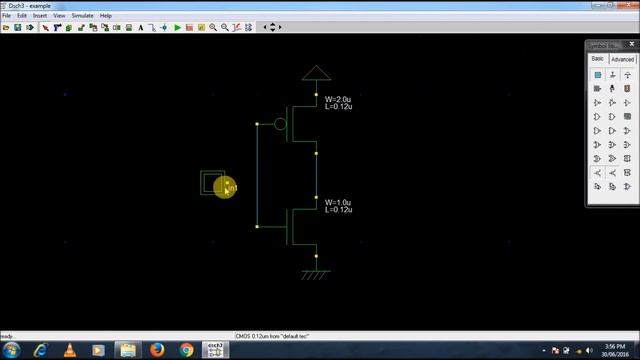This screenshot has width=640, height=360.
Task: Pan schematic up with arrow
Action: pyautogui.click(x=273, y=24)
